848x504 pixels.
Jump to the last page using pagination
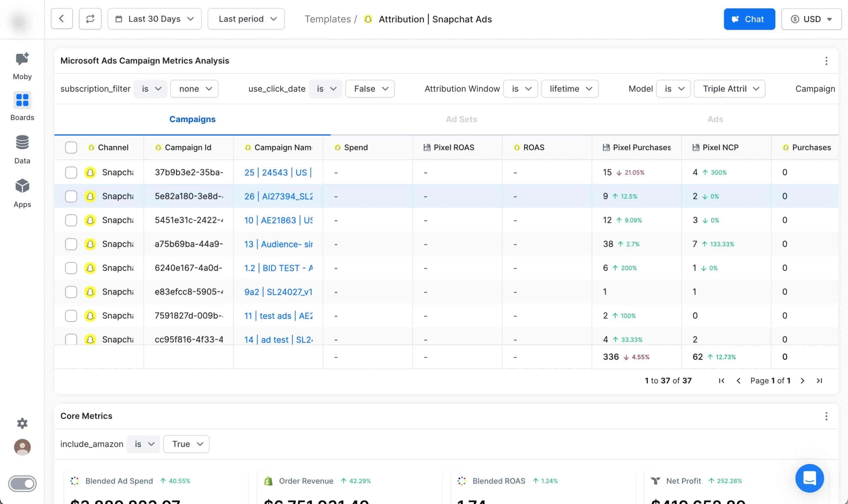(x=819, y=380)
